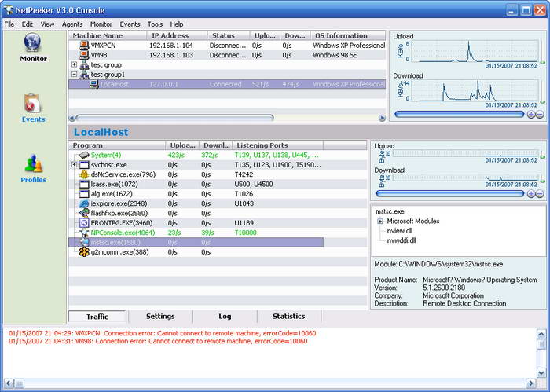Image resolution: width=550 pixels, height=392 pixels.
Task: Zoom out the LocalHost traffic graph
Action: 540,194
